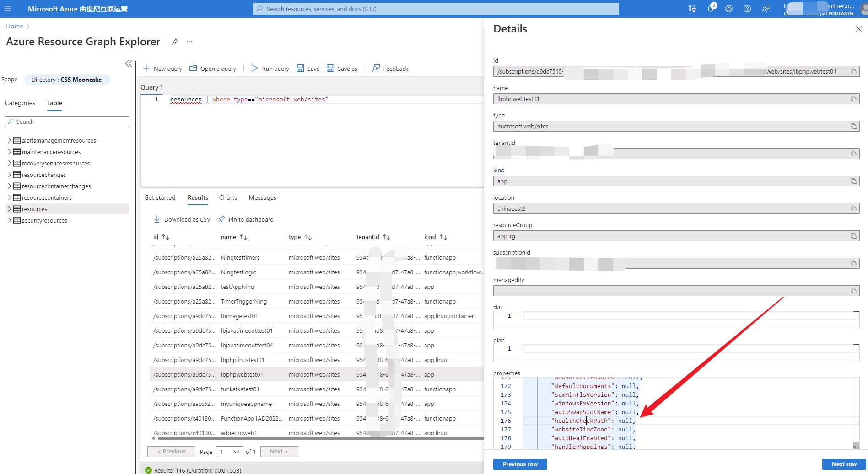Expand the resourcecontainers tree item
Image resolution: width=868 pixels, height=474 pixels.
tap(9, 197)
